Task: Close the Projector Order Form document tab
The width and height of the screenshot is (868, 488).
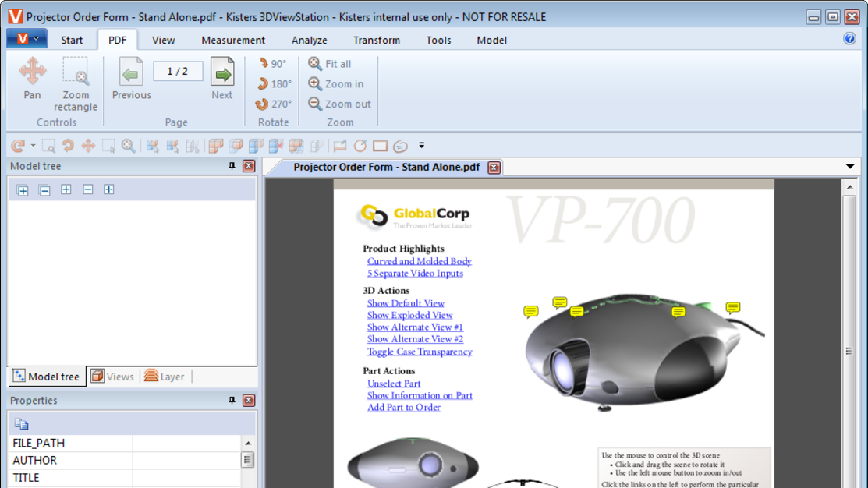Action: point(494,167)
